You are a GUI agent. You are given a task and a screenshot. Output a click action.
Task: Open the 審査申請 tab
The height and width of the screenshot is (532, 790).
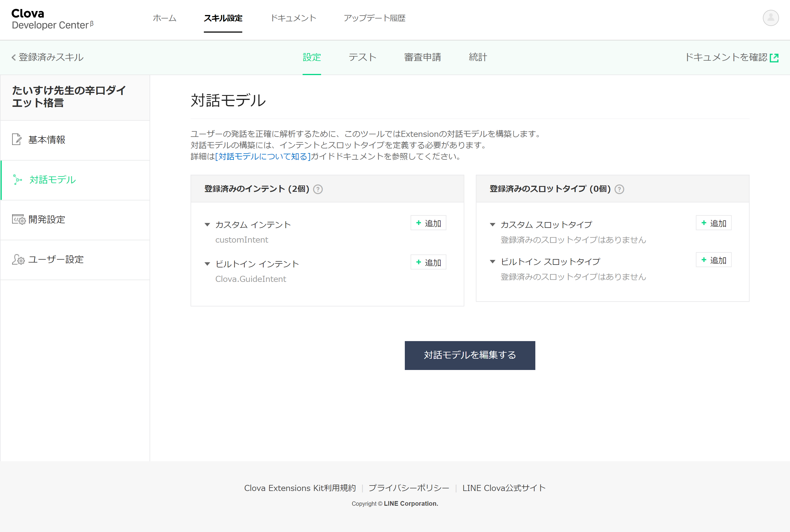422,57
